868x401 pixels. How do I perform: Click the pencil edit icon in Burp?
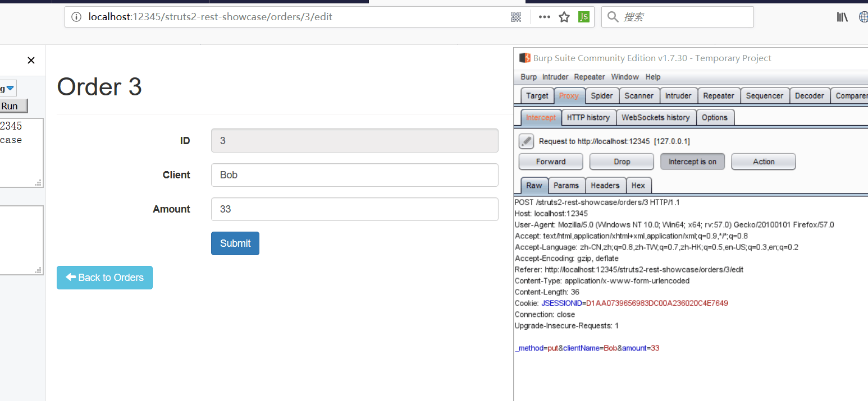pyautogui.click(x=526, y=141)
